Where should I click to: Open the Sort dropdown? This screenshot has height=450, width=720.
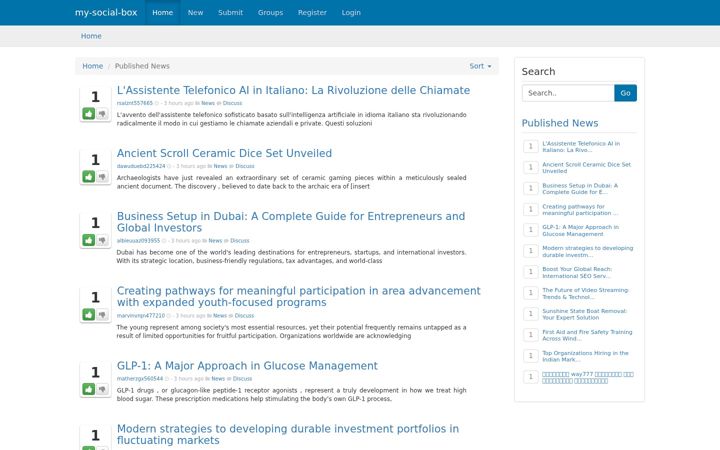coord(480,66)
